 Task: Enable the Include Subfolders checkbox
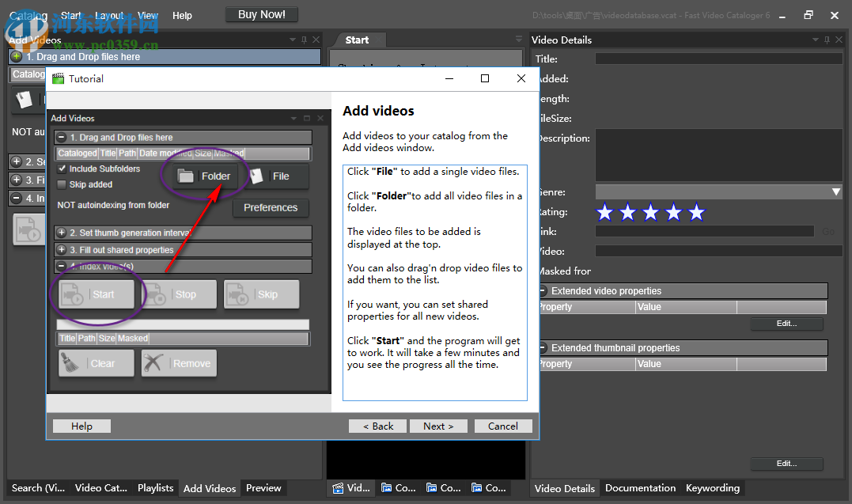62,169
